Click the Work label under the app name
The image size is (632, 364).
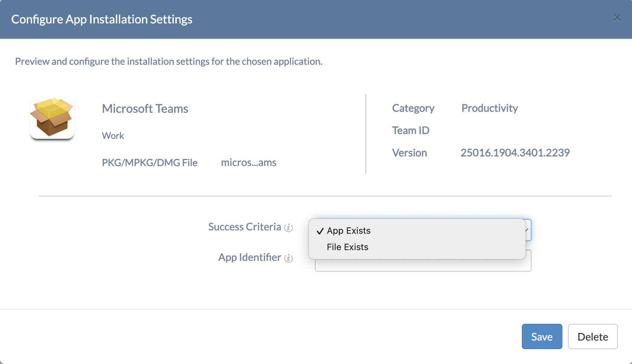point(113,136)
